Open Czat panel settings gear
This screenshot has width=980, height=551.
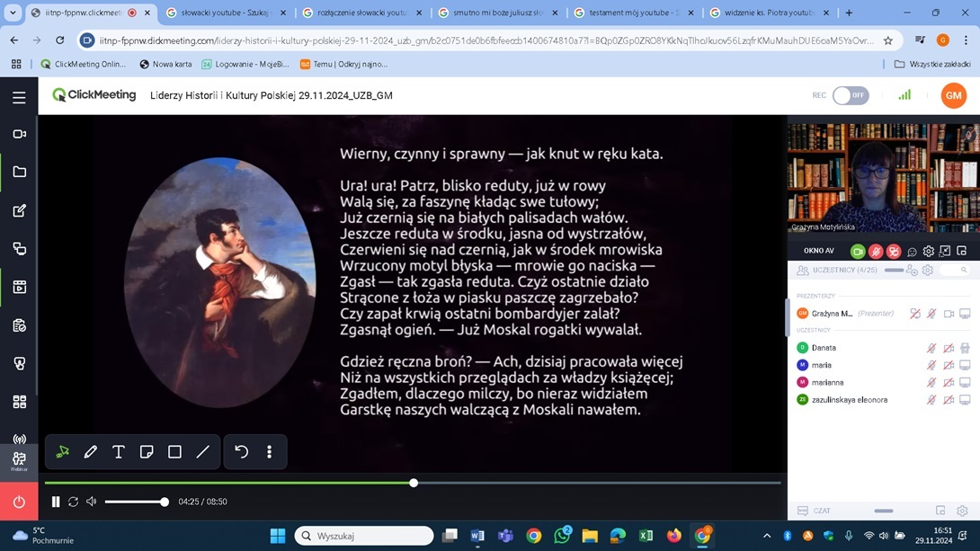click(x=962, y=511)
